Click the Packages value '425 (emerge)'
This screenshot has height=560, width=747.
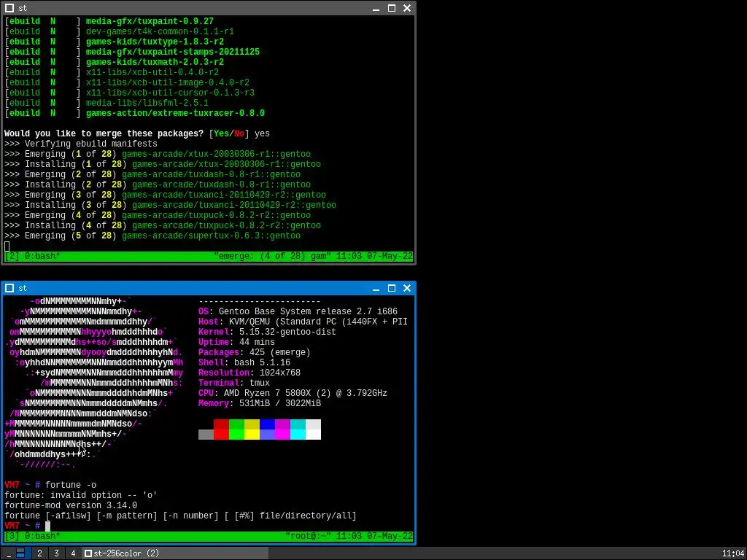(279, 352)
